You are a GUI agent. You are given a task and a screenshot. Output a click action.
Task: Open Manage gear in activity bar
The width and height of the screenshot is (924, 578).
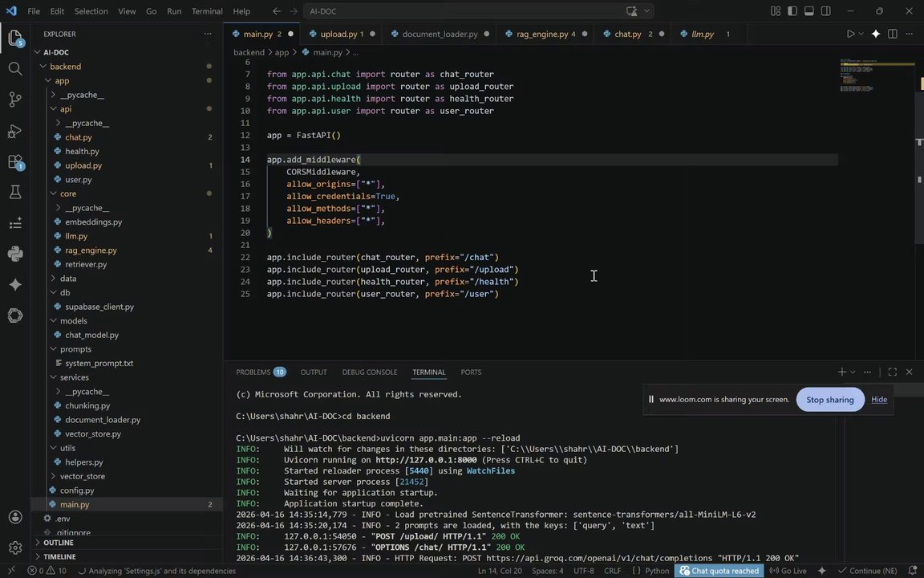[x=14, y=547]
